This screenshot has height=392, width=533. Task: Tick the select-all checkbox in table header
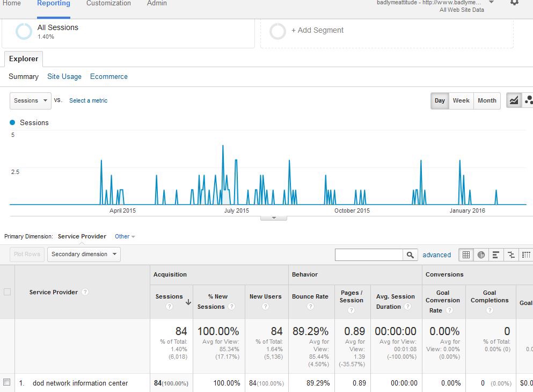pos(7,292)
